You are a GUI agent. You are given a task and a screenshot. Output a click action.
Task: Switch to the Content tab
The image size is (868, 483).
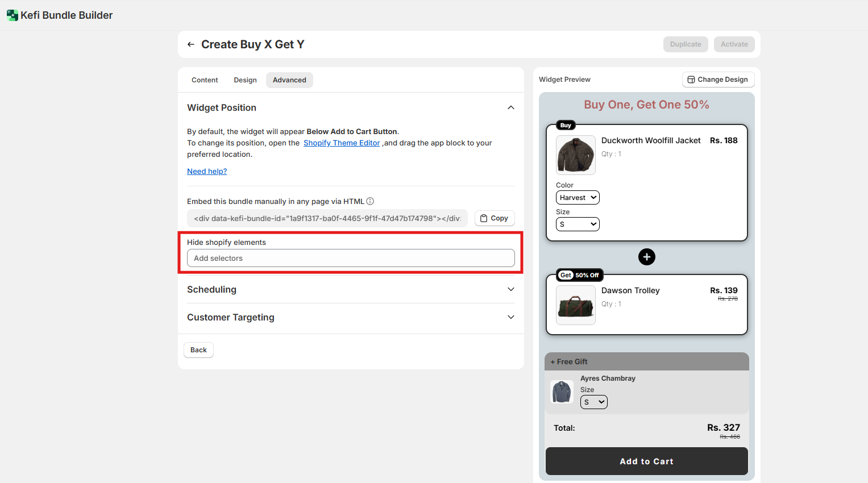click(205, 80)
